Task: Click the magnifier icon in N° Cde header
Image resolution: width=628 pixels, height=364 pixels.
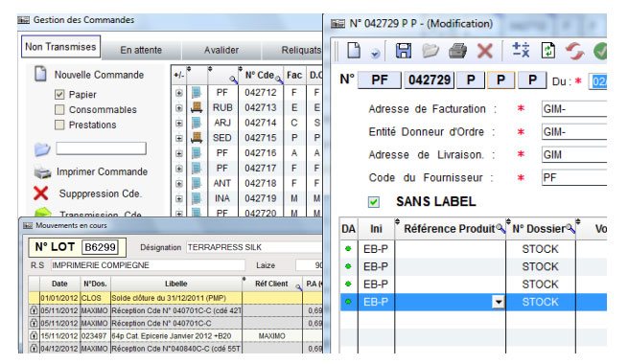Action: (279, 80)
